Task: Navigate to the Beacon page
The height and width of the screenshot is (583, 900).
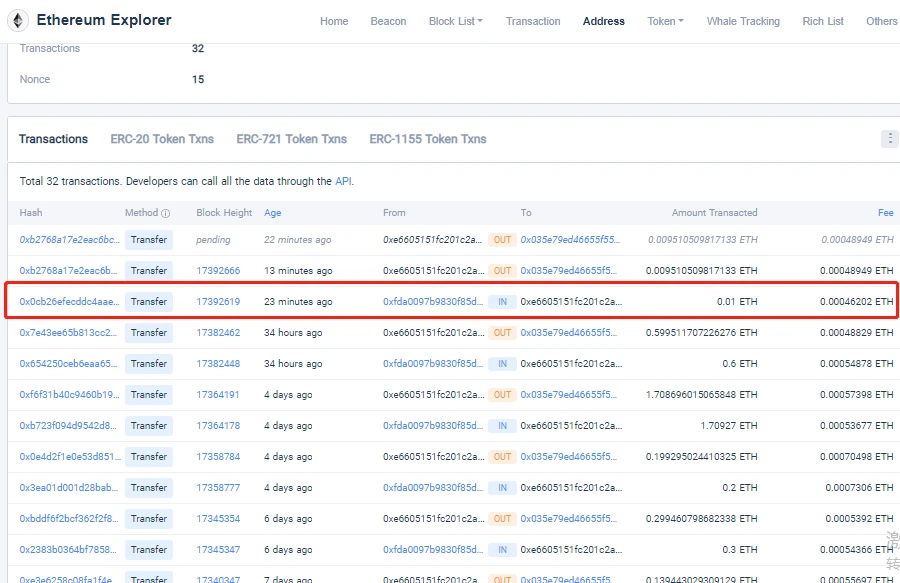Action: pyautogui.click(x=388, y=21)
